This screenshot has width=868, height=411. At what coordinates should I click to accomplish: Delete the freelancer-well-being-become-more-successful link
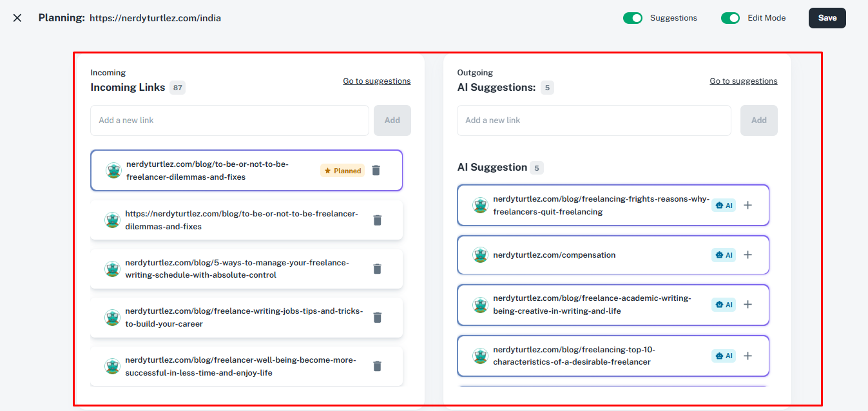[x=378, y=367]
